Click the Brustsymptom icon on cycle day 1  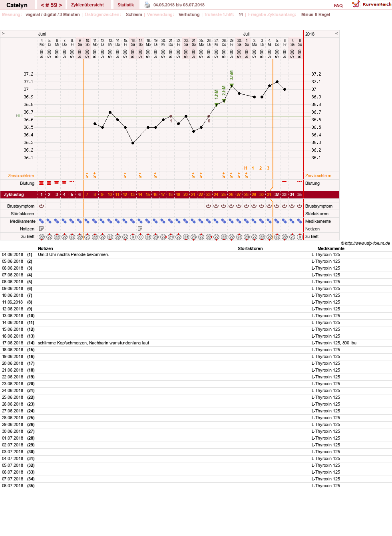coord(41,206)
